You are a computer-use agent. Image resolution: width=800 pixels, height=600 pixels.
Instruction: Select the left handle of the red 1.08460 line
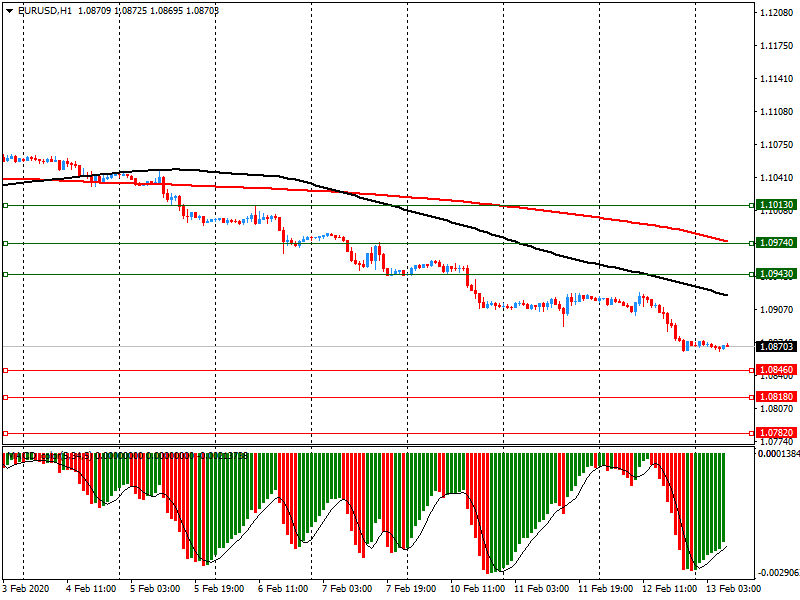[x=5, y=370]
